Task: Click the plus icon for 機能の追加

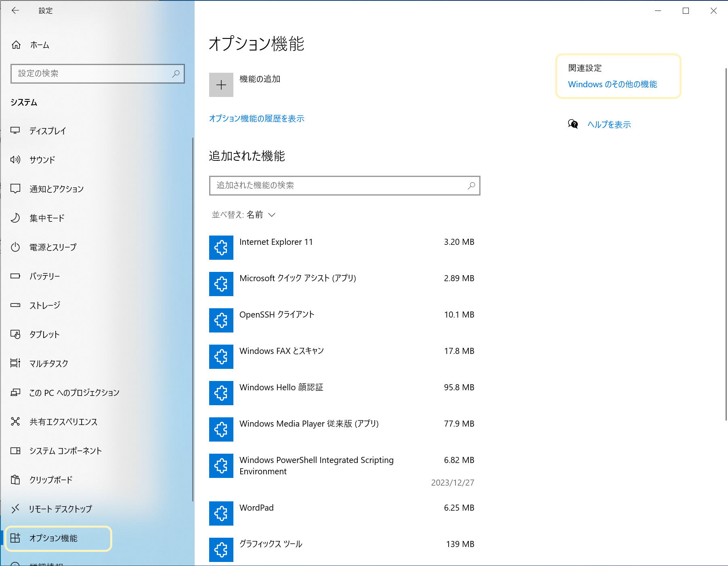Action: pos(221,85)
